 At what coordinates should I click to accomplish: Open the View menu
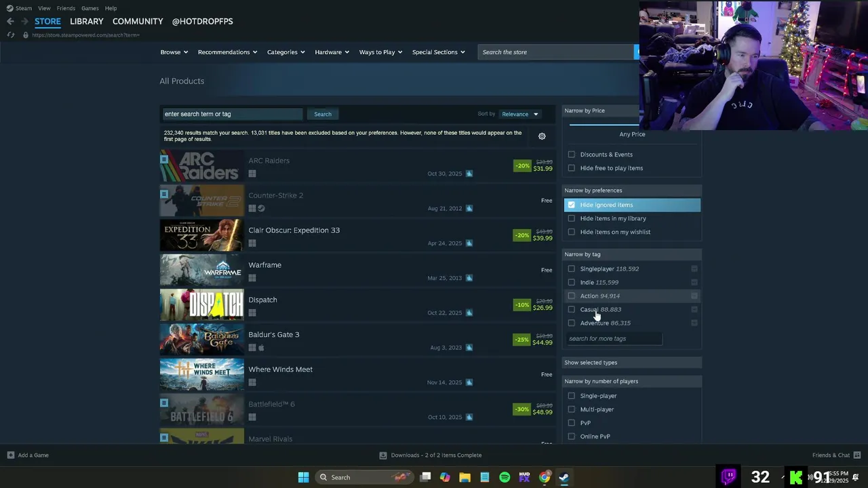(44, 8)
